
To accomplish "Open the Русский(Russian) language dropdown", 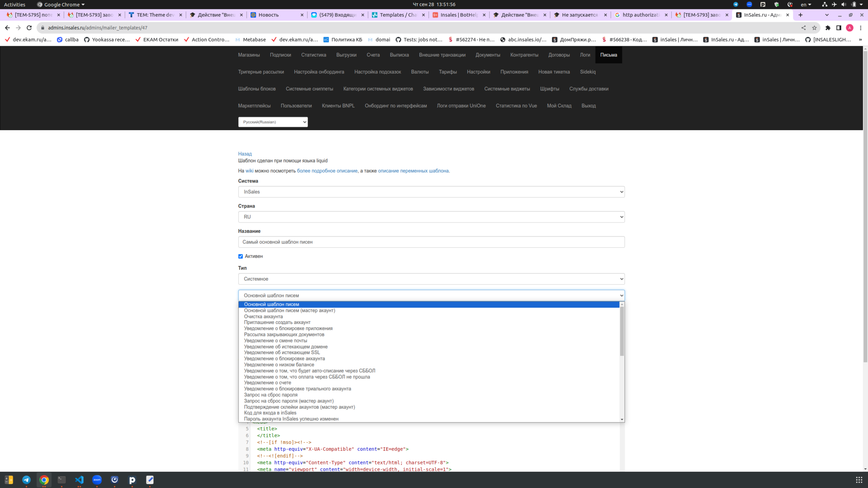I will (x=273, y=122).
